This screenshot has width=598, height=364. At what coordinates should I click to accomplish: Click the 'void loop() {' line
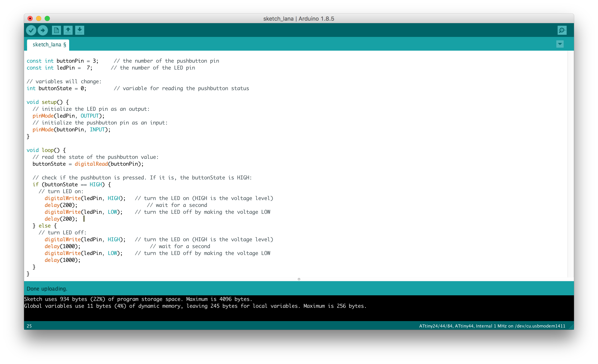[x=46, y=150]
